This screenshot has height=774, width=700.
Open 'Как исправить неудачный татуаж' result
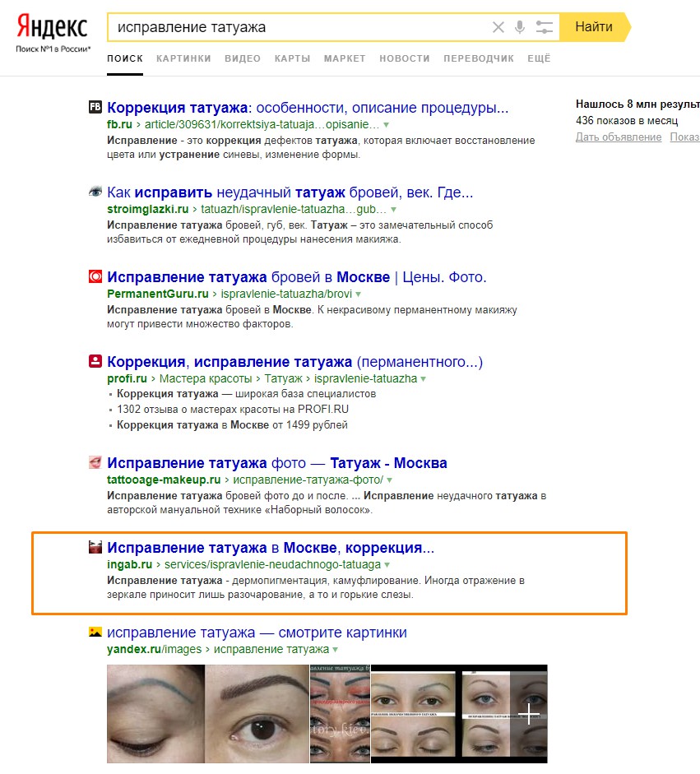[290, 192]
